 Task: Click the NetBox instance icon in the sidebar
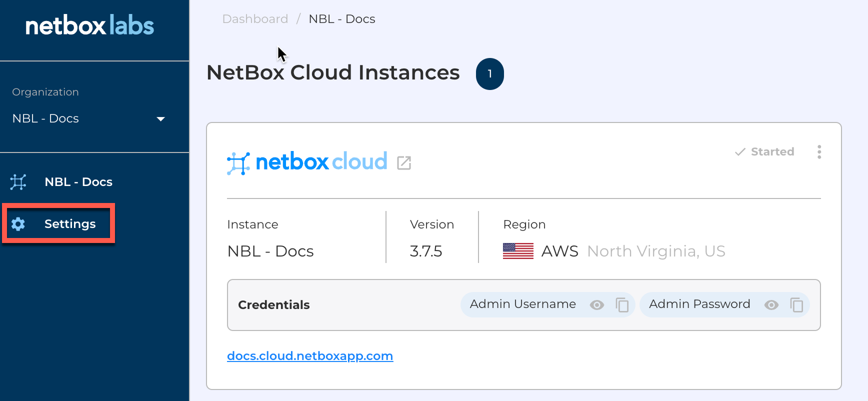(x=18, y=182)
